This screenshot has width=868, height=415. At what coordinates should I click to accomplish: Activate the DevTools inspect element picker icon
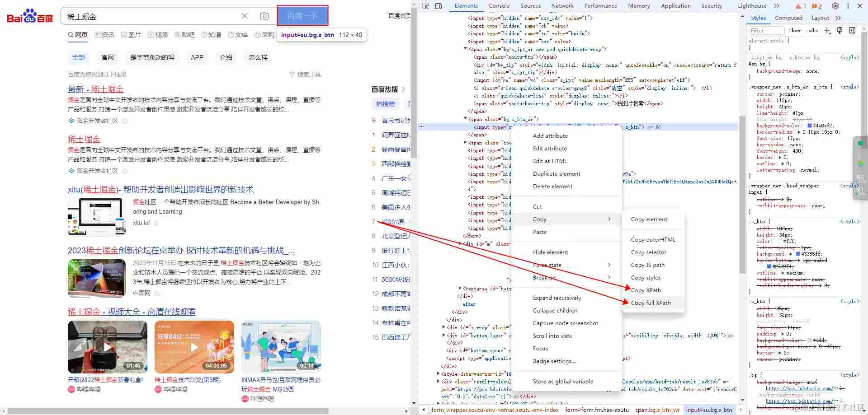point(425,6)
